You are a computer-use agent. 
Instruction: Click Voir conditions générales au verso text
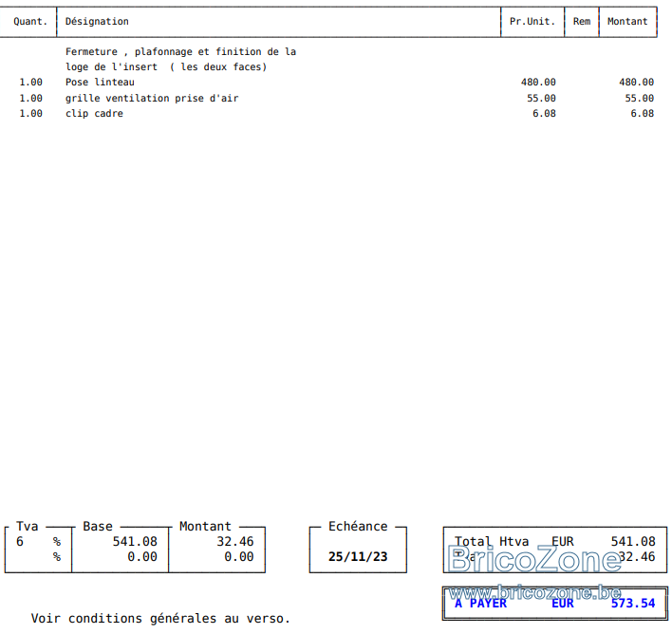(160, 618)
